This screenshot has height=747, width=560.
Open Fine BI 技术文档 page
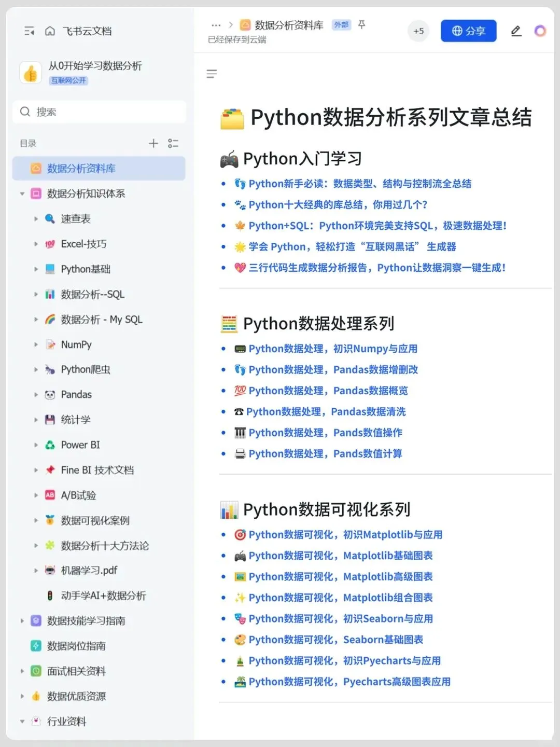pos(97,470)
